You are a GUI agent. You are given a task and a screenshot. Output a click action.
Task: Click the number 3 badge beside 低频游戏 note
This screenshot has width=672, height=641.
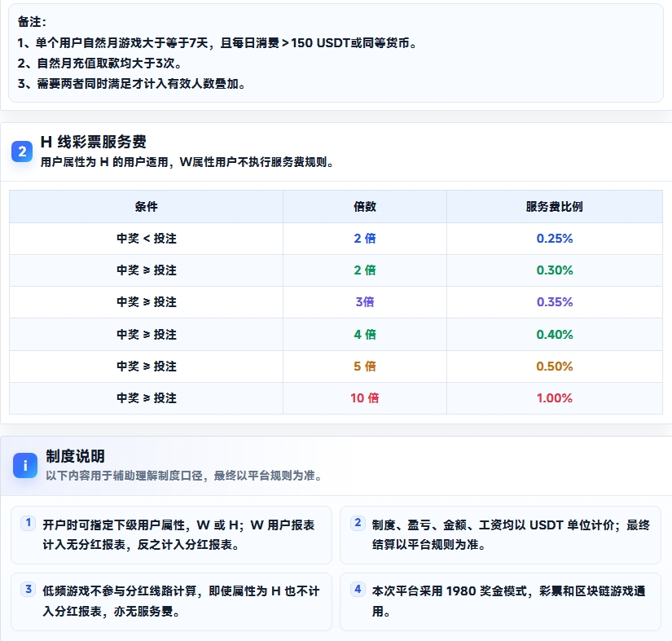point(29,589)
